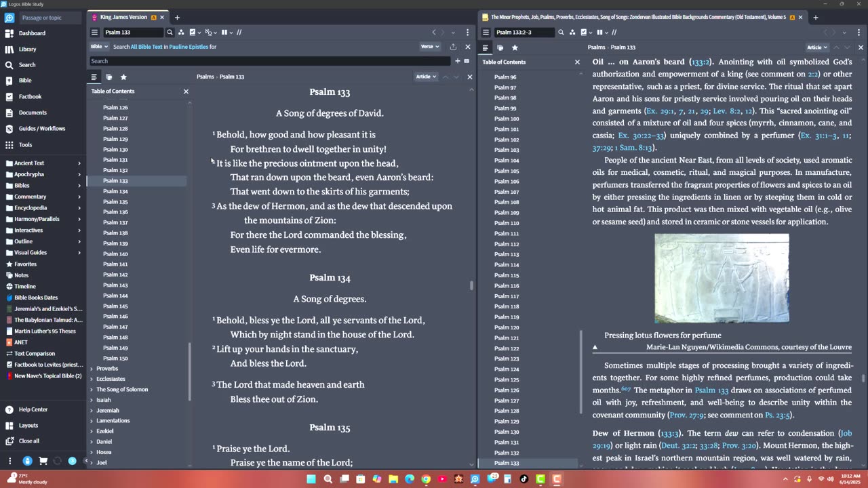868x488 pixels.
Task: Expand Proverbs in the KJV contents
Action: coord(92,369)
